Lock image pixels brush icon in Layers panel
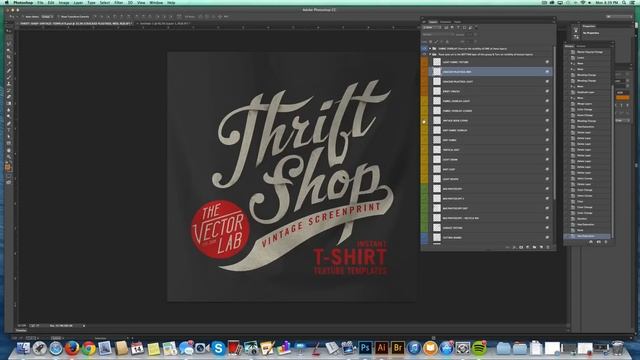 click(x=436, y=42)
